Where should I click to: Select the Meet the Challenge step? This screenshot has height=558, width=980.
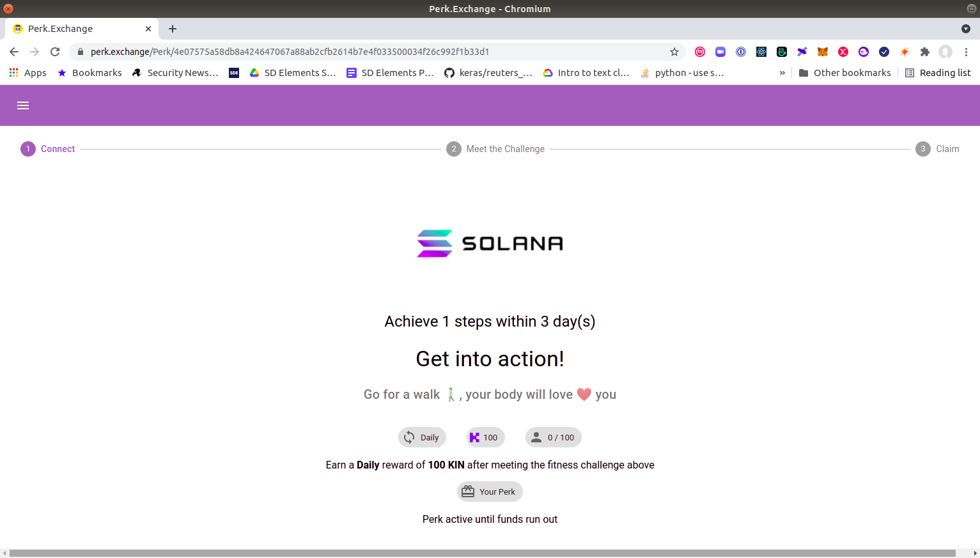(495, 149)
